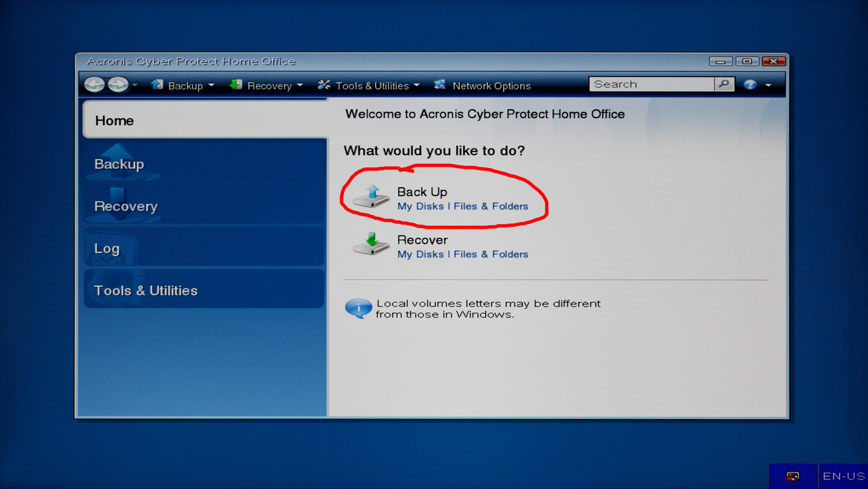The height and width of the screenshot is (489, 868).
Task: Close the Acronis Cyber Protect window
Action: click(x=773, y=62)
